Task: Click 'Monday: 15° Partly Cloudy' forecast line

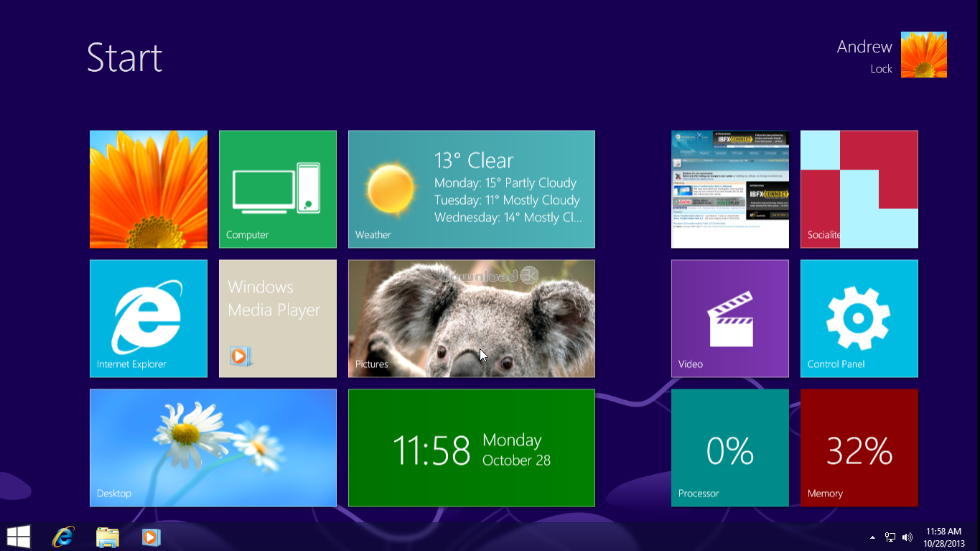Action: (x=505, y=182)
